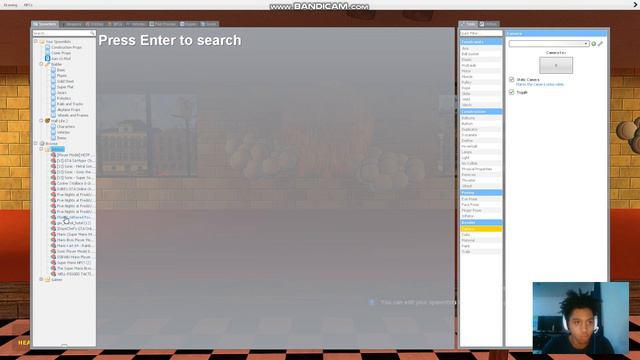This screenshot has width=640, height=360.
Task: Select Vehicles under Half-Life 2
Action: tap(63, 132)
